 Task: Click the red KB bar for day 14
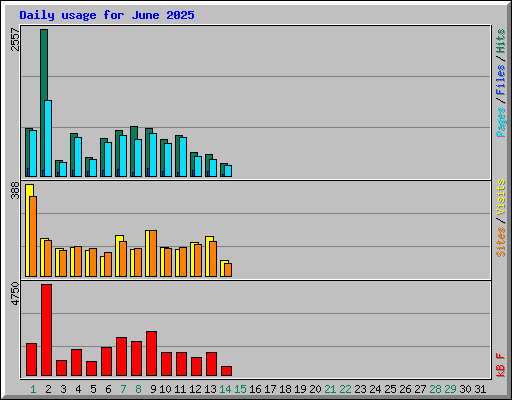coord(226,371)
